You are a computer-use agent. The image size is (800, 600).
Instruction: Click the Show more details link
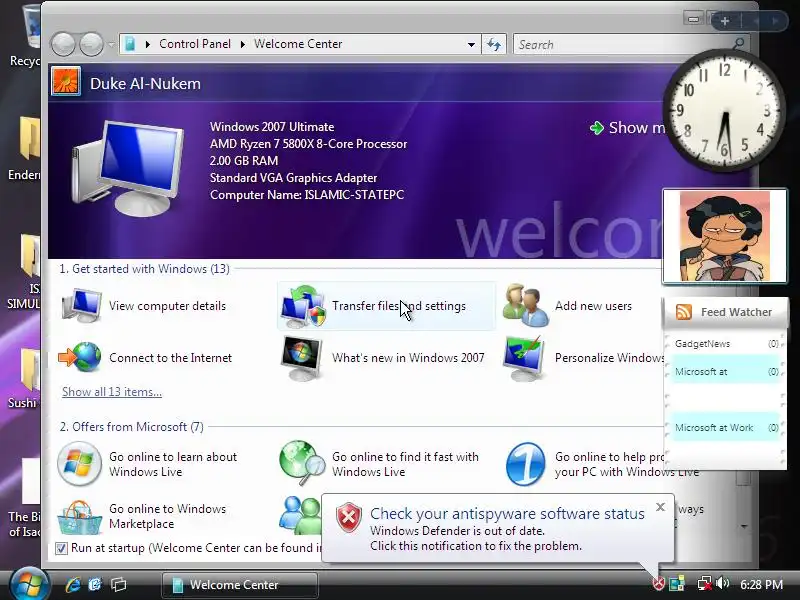point(628,128)
